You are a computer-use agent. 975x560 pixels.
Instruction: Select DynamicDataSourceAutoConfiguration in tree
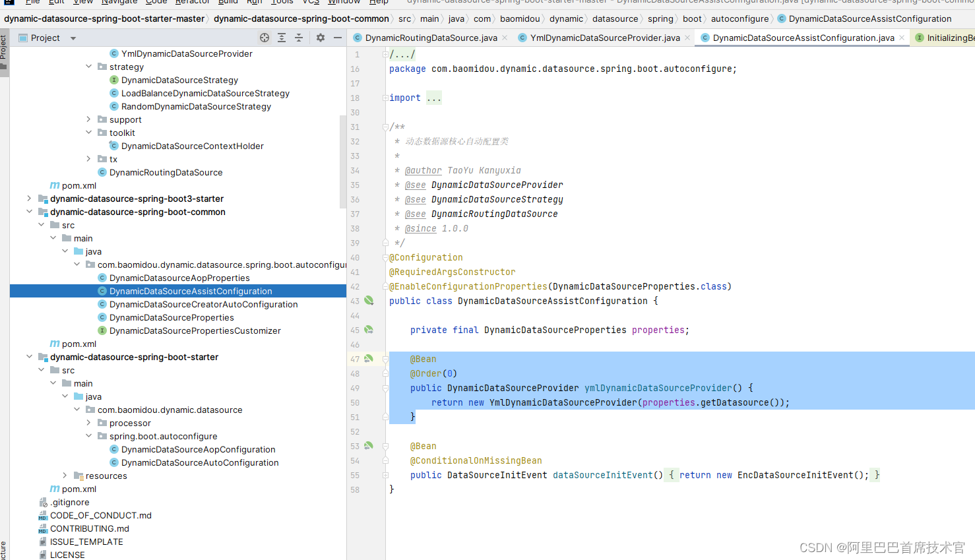tap(200, 462)
